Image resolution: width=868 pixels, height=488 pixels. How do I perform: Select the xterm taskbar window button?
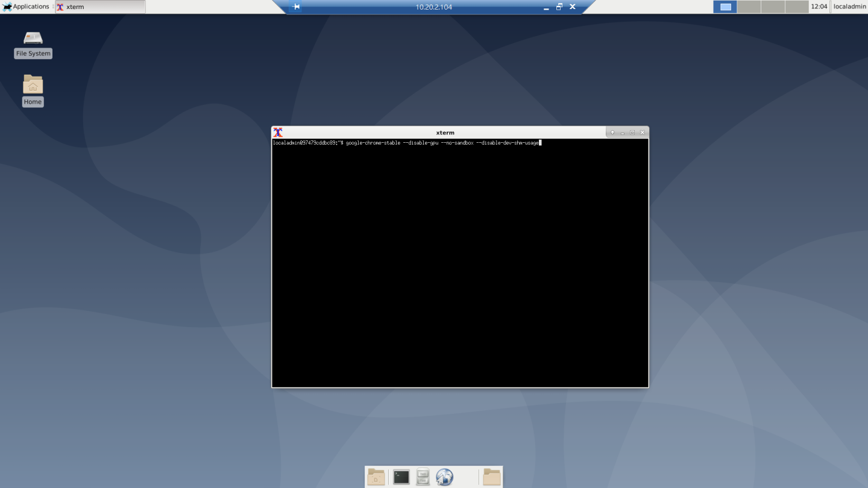click(100, 7)
